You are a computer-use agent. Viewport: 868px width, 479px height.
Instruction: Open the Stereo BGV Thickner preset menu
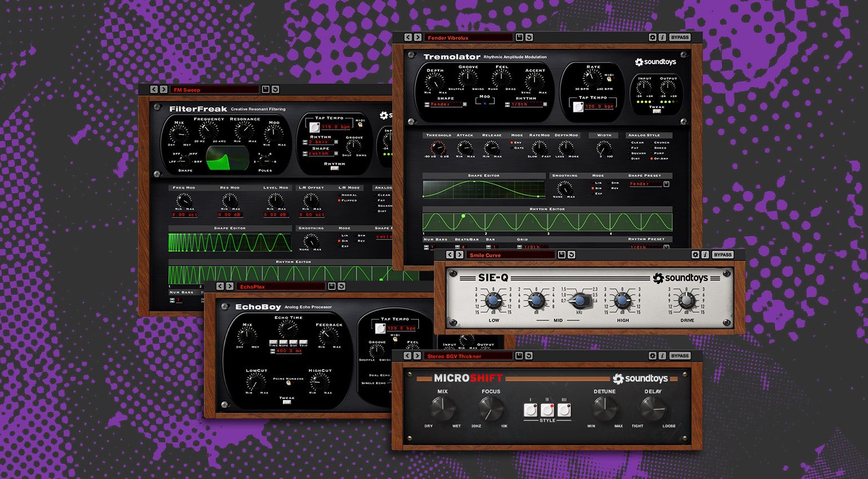(468, 356)
